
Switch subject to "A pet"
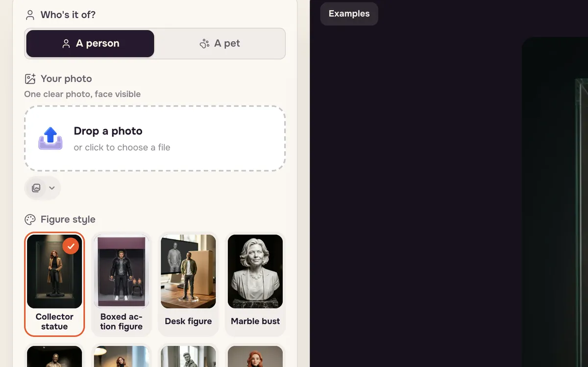220,44
